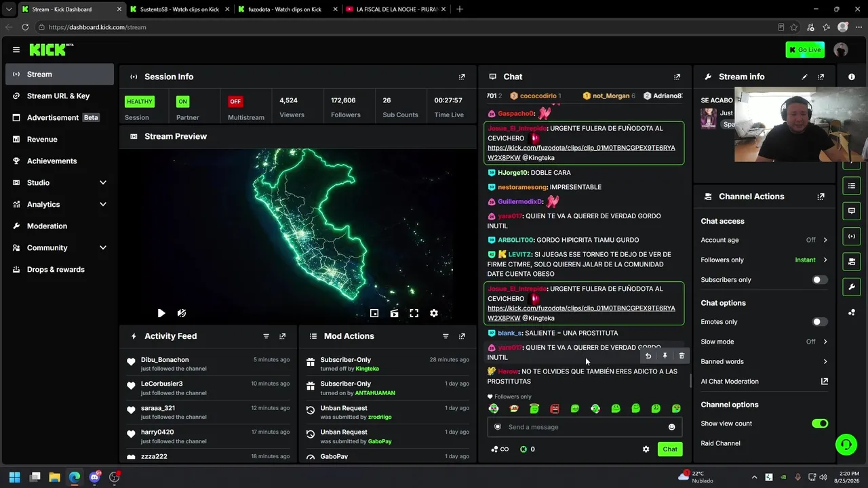The image size is (868, 488).
Task: Toggle Subscribers only chat
Action: [x=820, y=280]
